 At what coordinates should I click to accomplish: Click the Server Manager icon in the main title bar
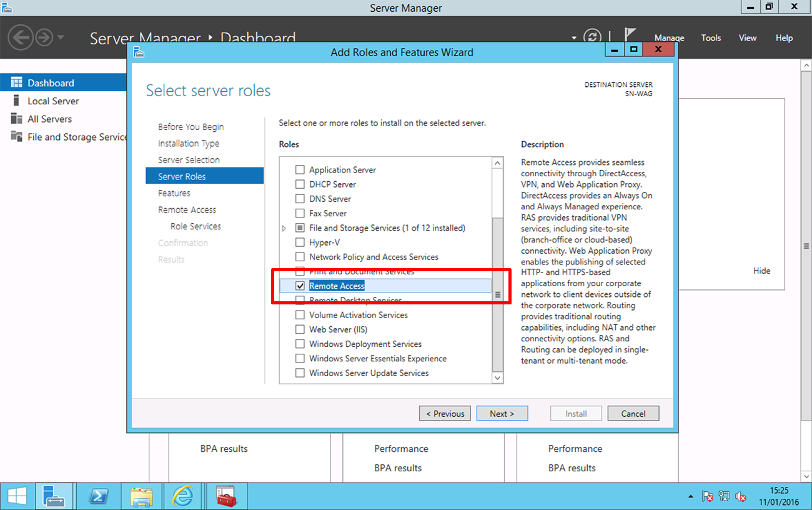pos(7,7)
